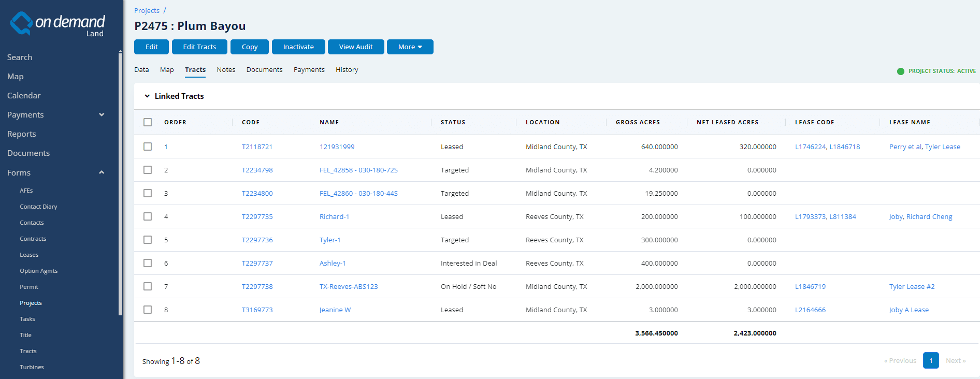Open tract name 121931999 link
The image size is (980, 379).
pos(337,147)
